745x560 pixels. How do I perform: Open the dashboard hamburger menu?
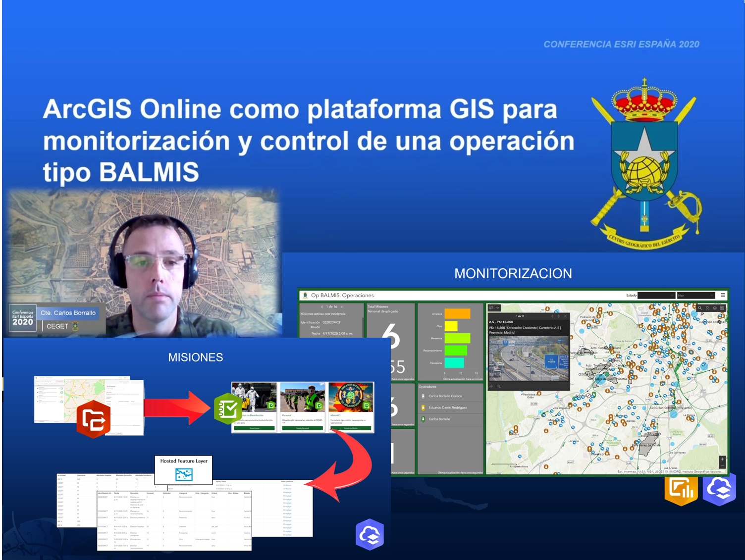723,295
